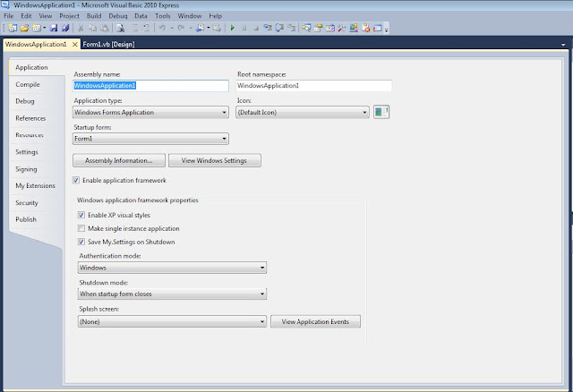Close the WindowsApplication1 document tab
The height and width of the screenshot is (392, 573).
coord(75,44)
